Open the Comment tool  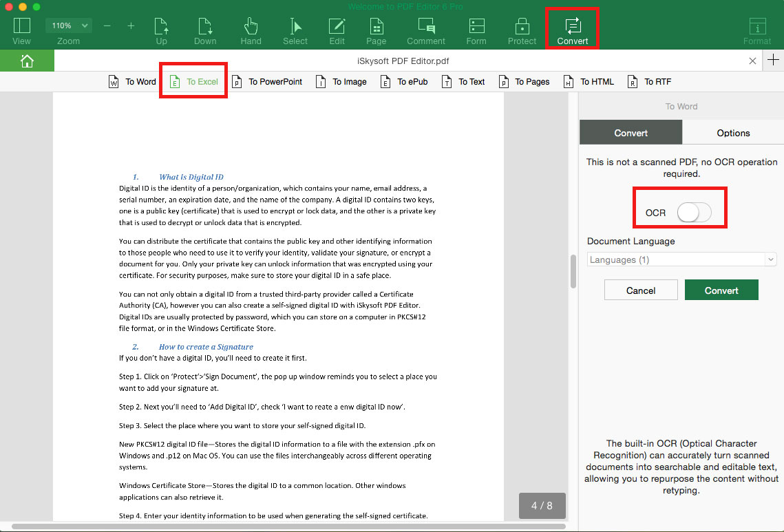click(425, 28)
